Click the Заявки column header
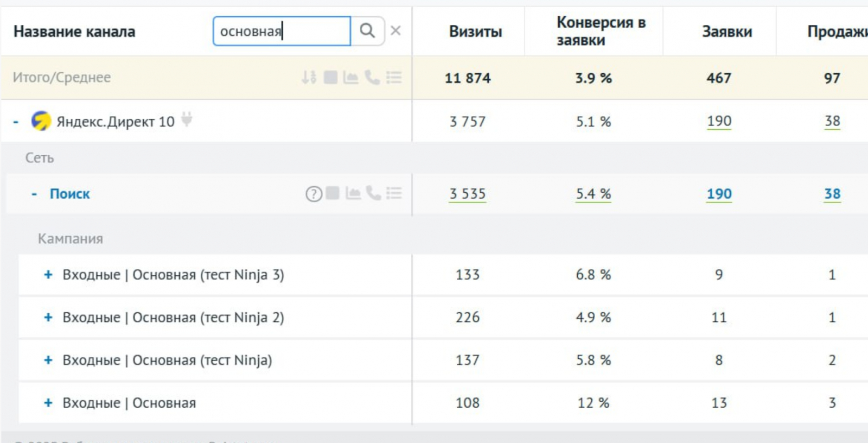Viewport: 868px width, 443px height. pos(727,31)
